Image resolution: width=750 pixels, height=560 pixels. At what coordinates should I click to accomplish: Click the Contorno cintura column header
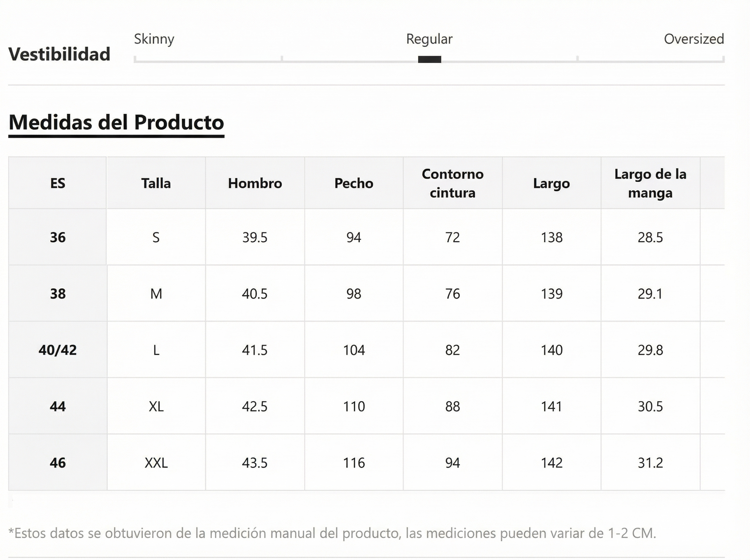pyautogui.click(x=452, y=183)
